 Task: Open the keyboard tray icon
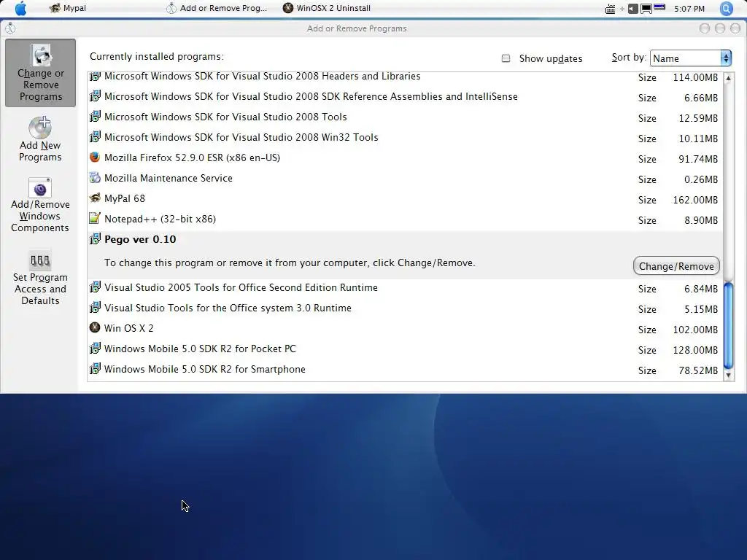[610, 9]
